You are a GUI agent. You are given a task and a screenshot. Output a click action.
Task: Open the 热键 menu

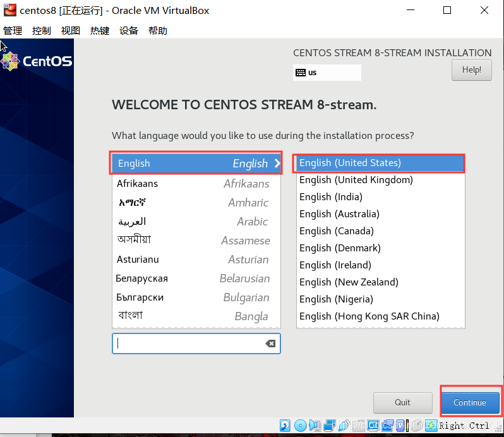point(100,31)
